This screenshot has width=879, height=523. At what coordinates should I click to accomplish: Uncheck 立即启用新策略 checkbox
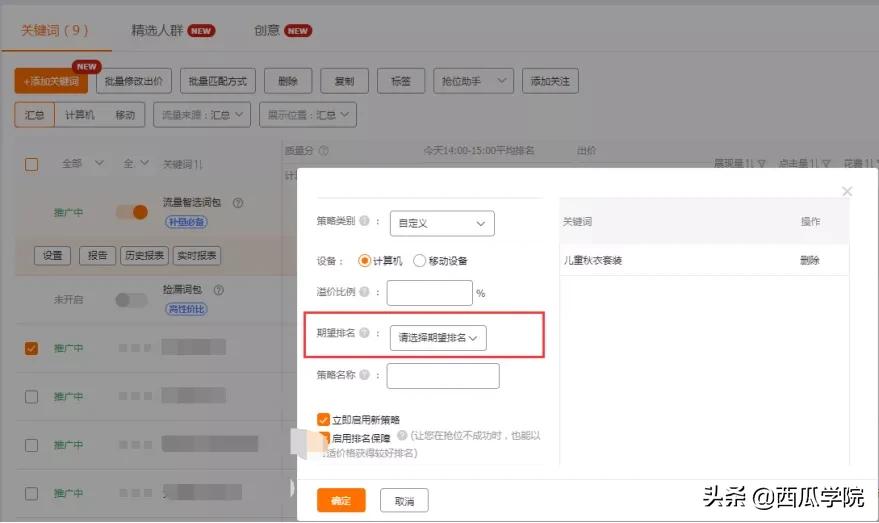click(323, 419)
